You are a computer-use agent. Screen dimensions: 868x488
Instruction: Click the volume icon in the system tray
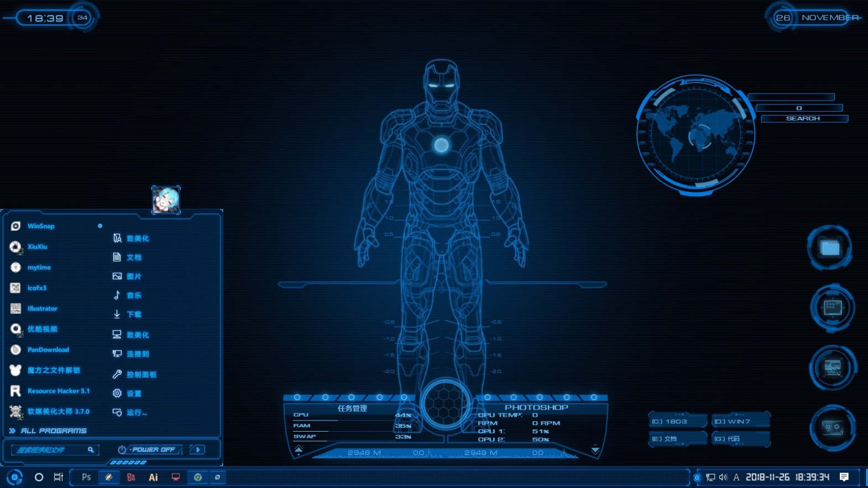pos(723,477)
